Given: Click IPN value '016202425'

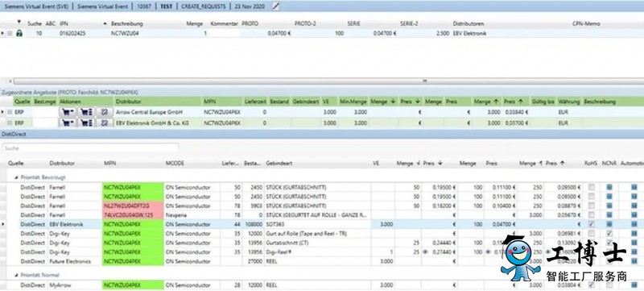Looking at the screenshot, I should 72,34.
